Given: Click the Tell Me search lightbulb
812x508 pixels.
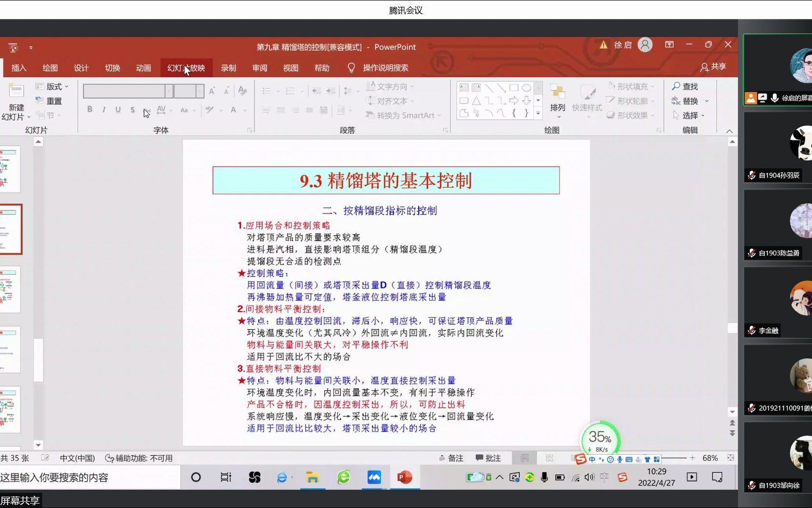Looking at the screenshot, I should click(351, 68).
